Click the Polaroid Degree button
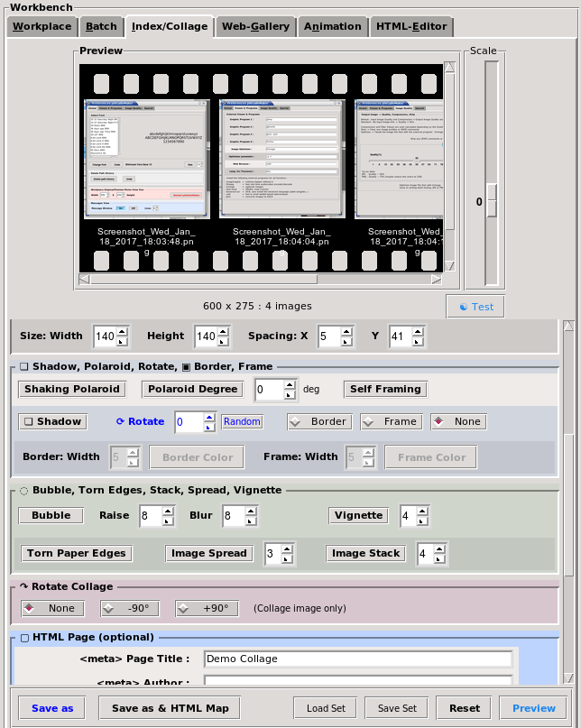The width and height of the screenshot is (581, 728). coord(193,389)
